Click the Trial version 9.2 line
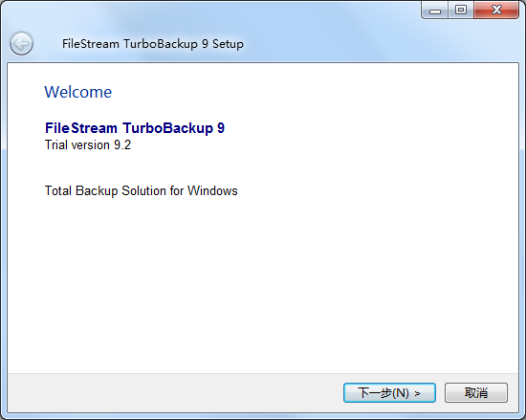Viewport: 526px width, 420px height. [88, 144]
